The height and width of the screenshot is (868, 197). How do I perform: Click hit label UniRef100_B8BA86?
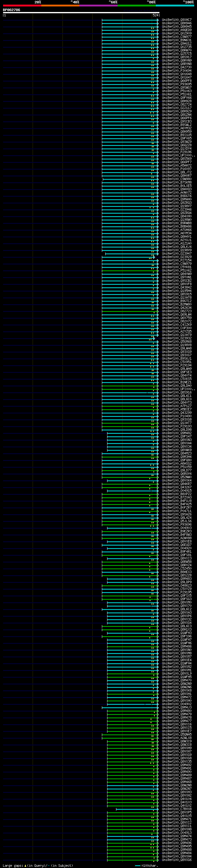(177, 226)
